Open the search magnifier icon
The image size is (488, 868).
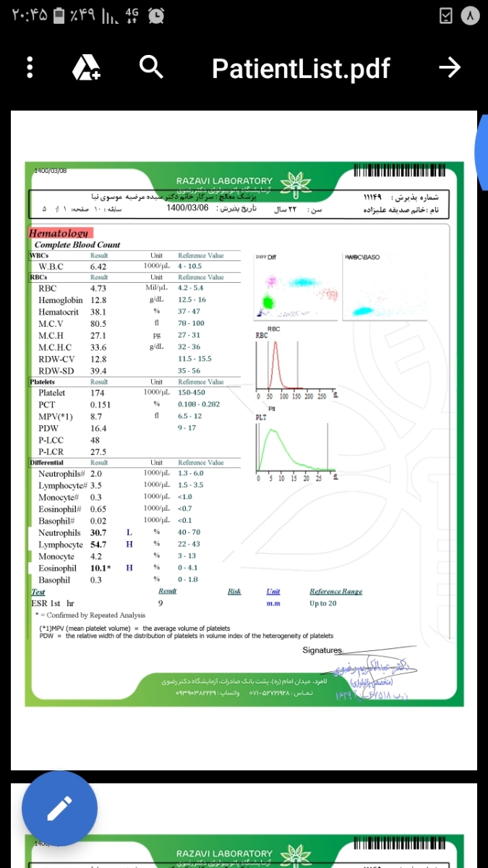pos(150,67)
